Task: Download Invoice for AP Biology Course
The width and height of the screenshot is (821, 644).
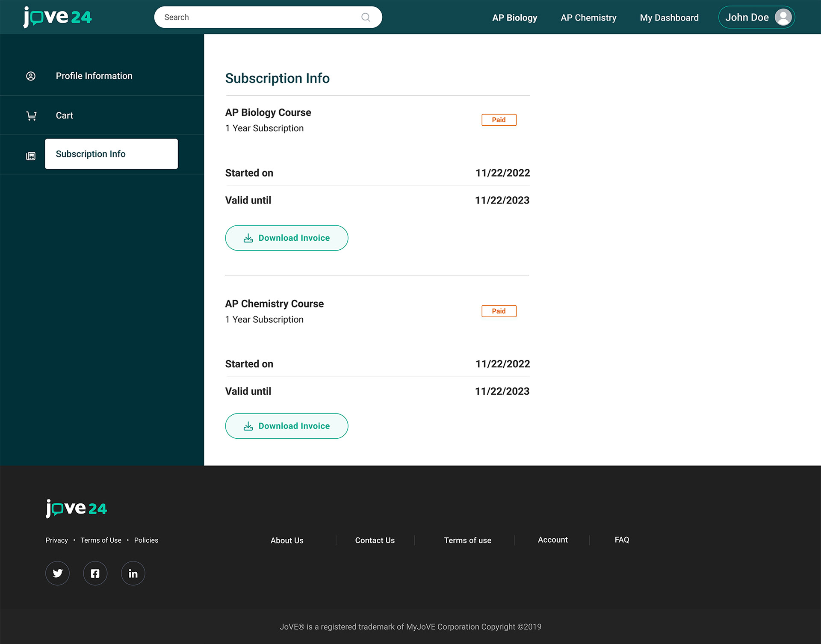Action: point(286,238)
